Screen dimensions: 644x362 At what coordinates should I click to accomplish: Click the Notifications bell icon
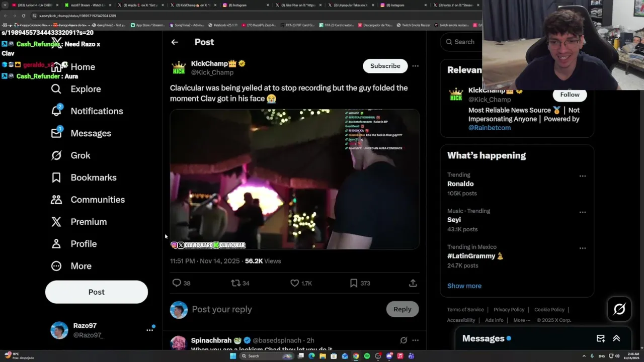tap(56, 111)
